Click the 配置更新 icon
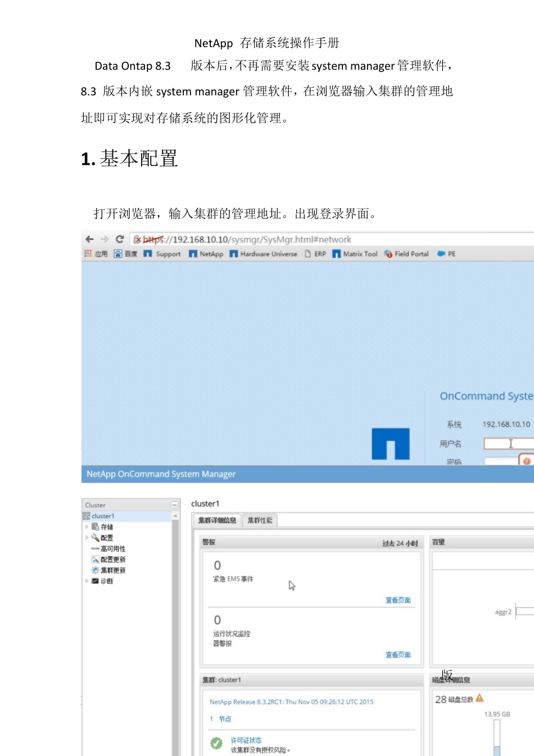This screenshot has height=756, width=534. click(96, 559)
